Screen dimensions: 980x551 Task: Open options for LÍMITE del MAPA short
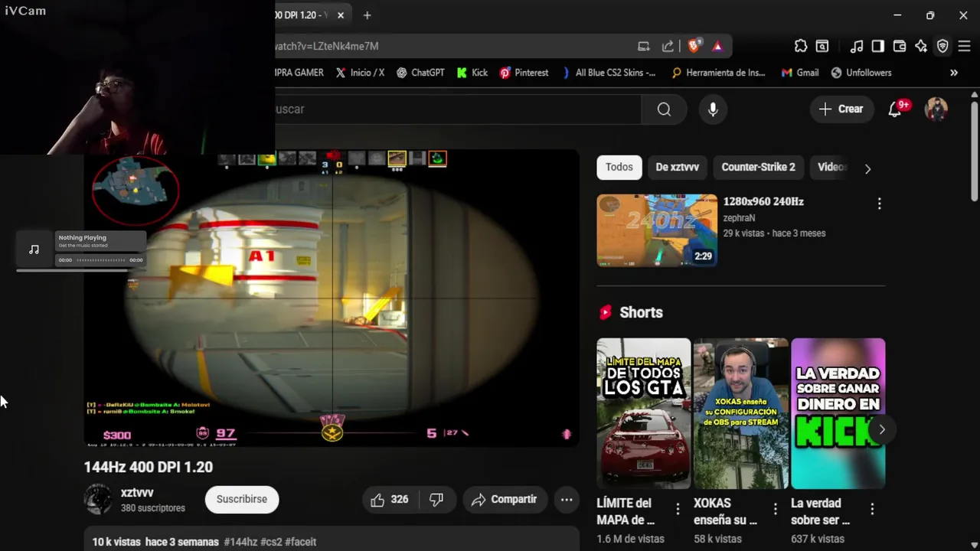click(678, 508)
